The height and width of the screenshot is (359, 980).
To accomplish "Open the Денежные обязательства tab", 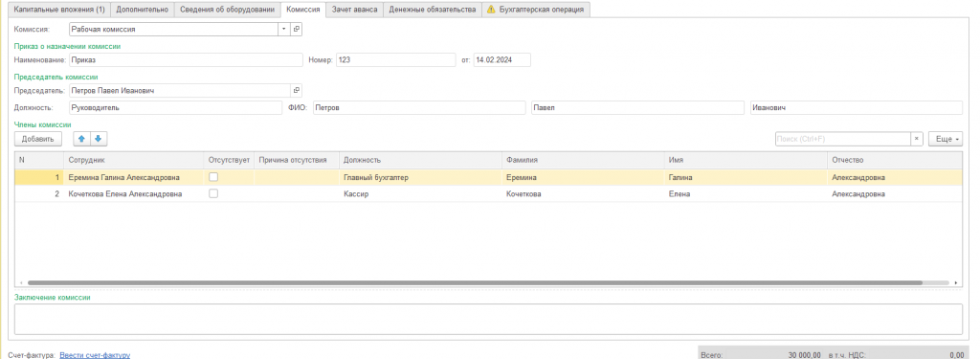I will pyautogui.click(x=432, y=10).
